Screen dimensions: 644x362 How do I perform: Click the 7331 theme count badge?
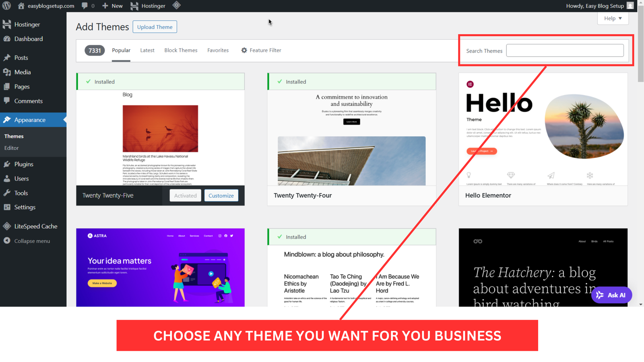click(x=95, y=50)
